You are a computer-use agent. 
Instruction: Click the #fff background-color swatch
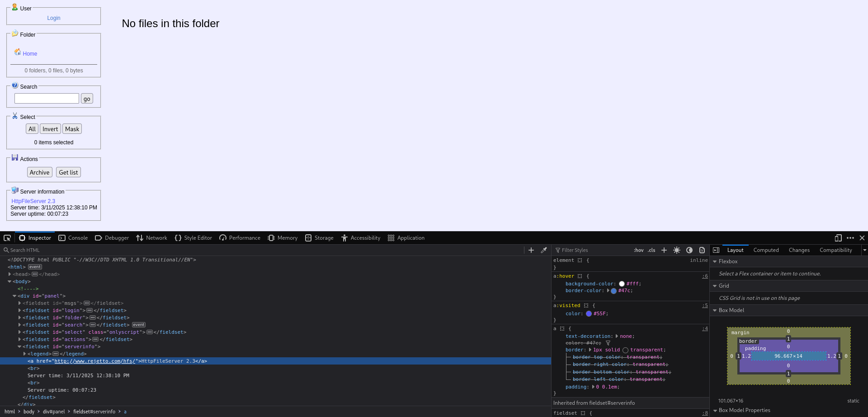pos(622,284)
